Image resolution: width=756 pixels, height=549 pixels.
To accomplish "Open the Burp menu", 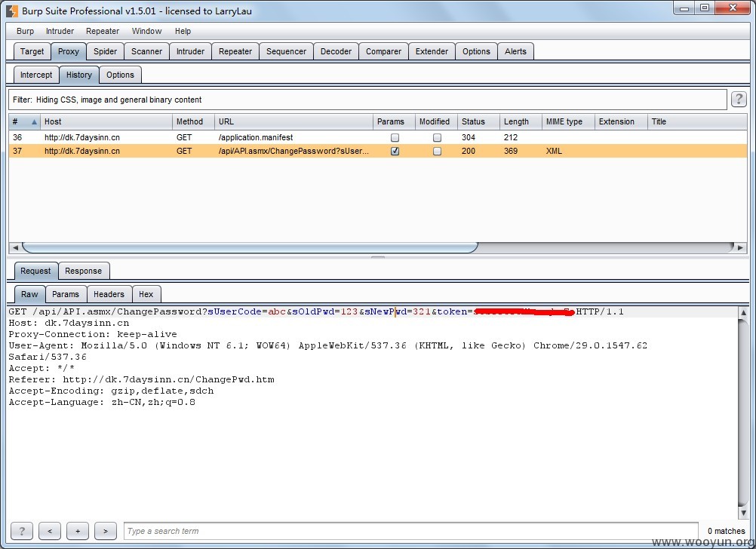I will click(25, 31).
